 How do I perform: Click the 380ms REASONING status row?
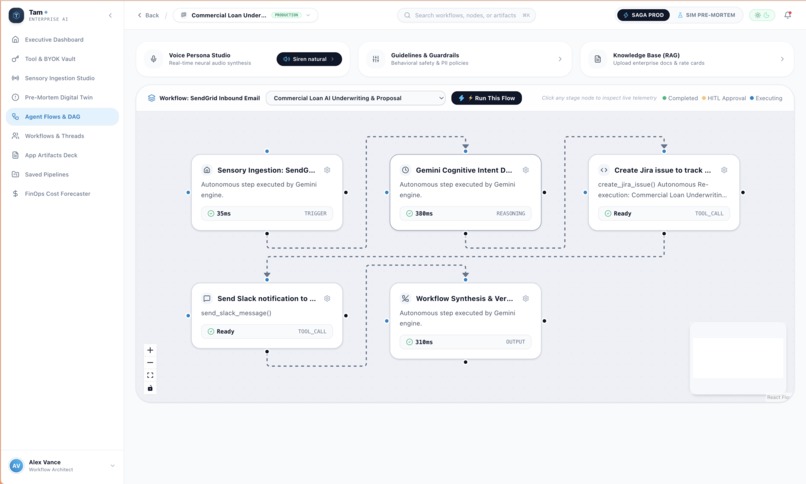pyautogui.click(x=465, y=213)
